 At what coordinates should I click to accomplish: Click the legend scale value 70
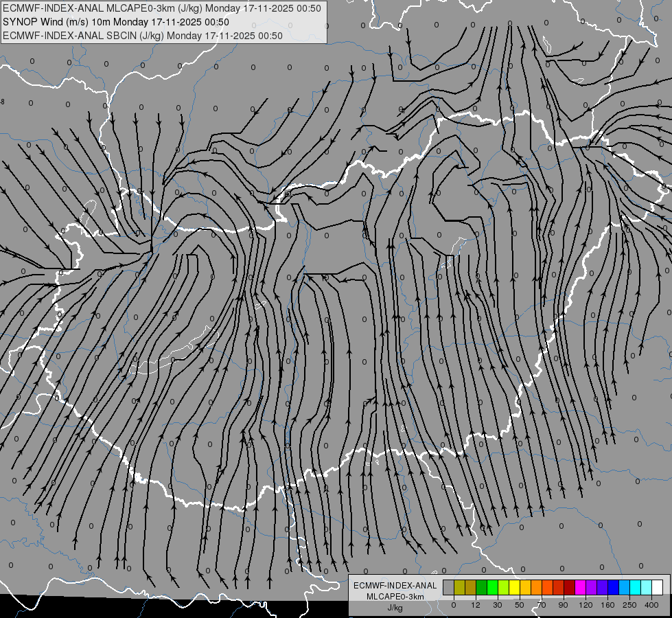542,605
